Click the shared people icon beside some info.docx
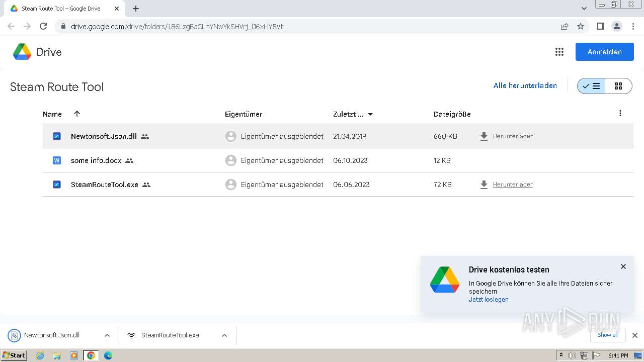This screenshot has height=362, width=644. click(129, 160)
